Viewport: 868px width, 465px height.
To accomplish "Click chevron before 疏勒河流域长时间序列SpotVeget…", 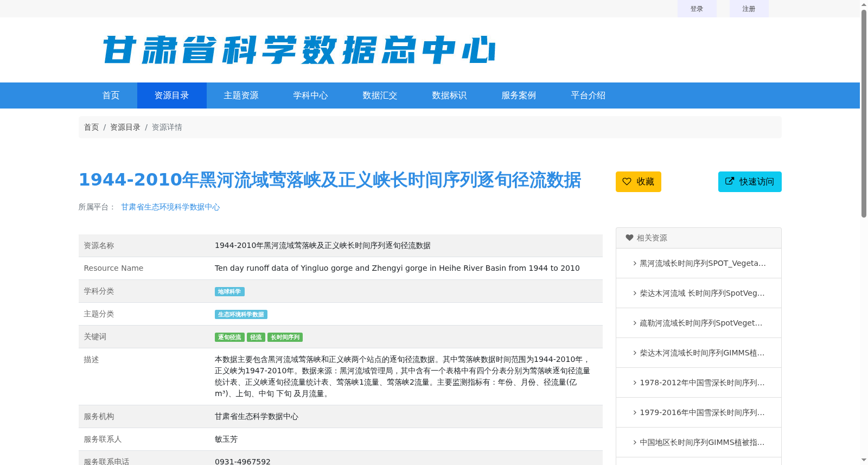I will (635, 323).
